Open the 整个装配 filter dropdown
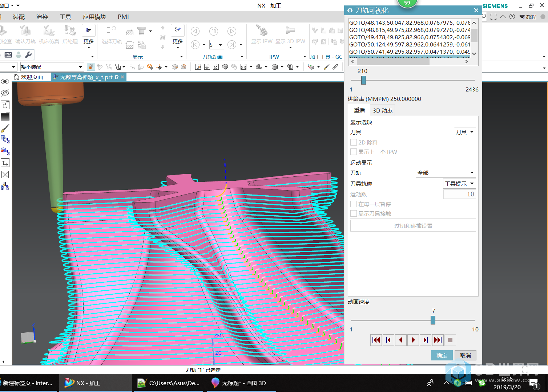 coord(52,67)
